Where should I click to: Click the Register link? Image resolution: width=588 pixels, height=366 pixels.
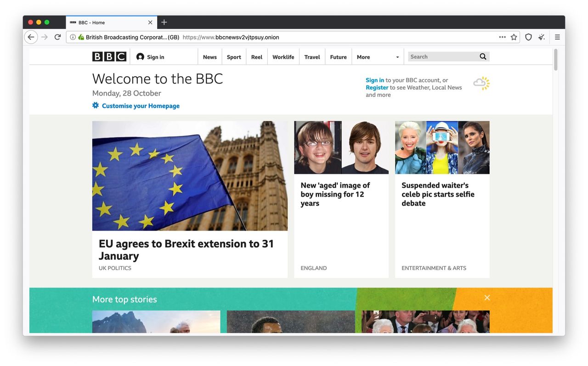377,87
